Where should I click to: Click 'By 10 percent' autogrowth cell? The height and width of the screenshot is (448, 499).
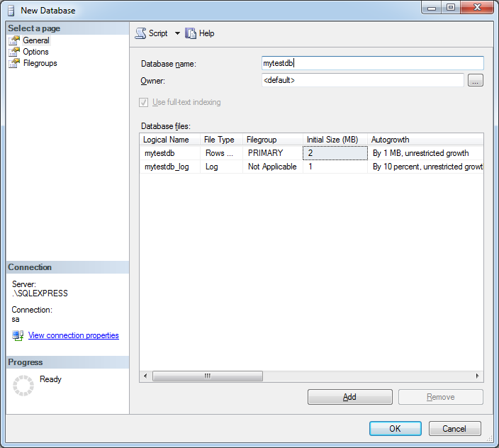click(425, 167)
